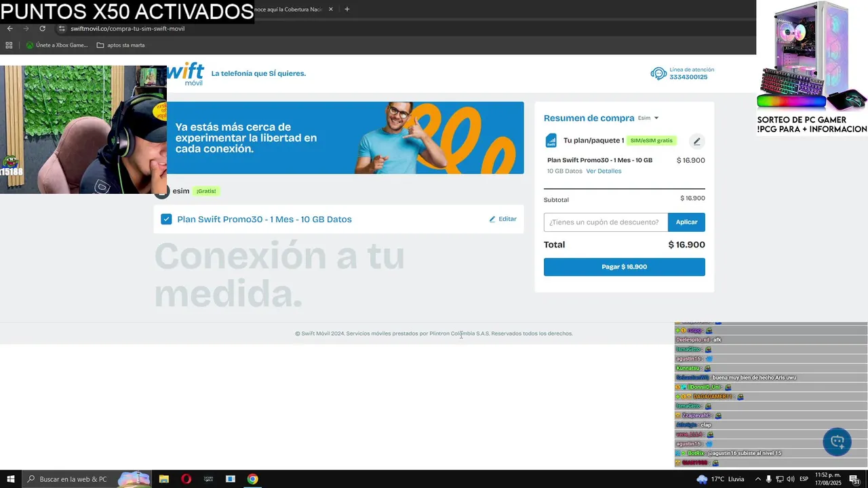Open File Explorer from taskbar

[x=163, y=479]
